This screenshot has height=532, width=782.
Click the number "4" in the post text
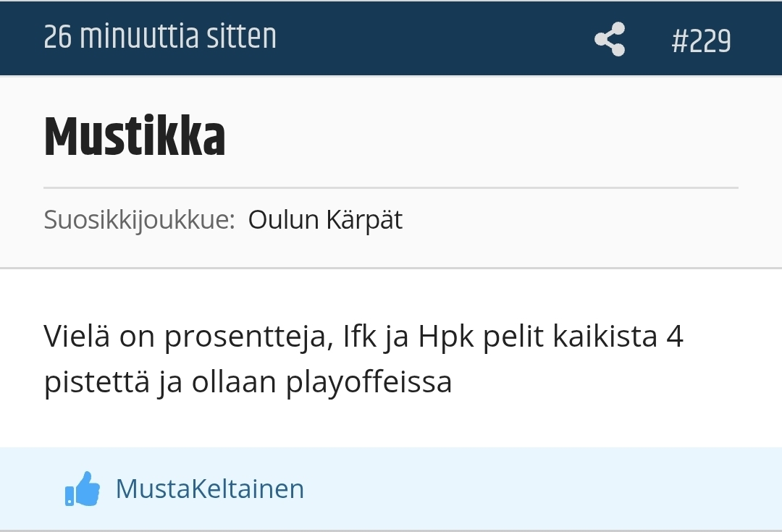coord(674,337)
